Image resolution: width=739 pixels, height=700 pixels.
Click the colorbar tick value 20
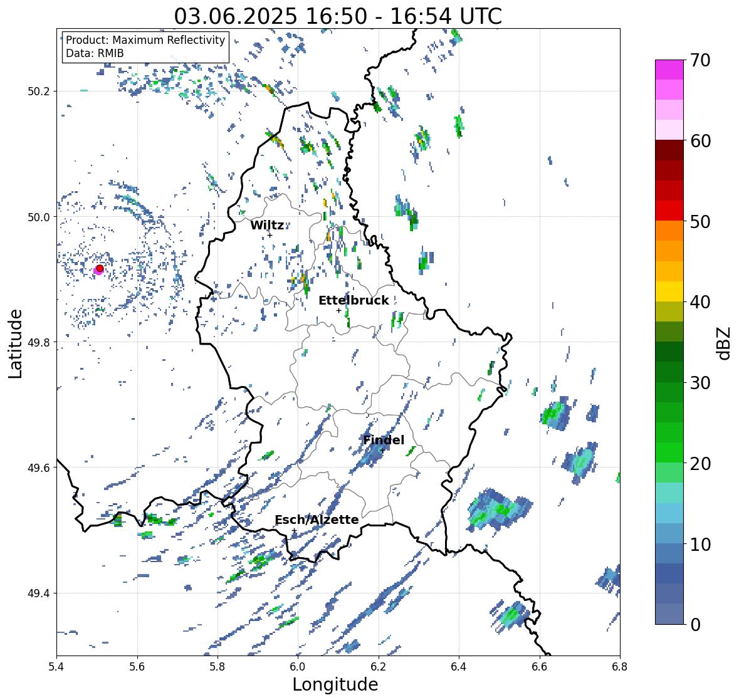click(700, 463)
